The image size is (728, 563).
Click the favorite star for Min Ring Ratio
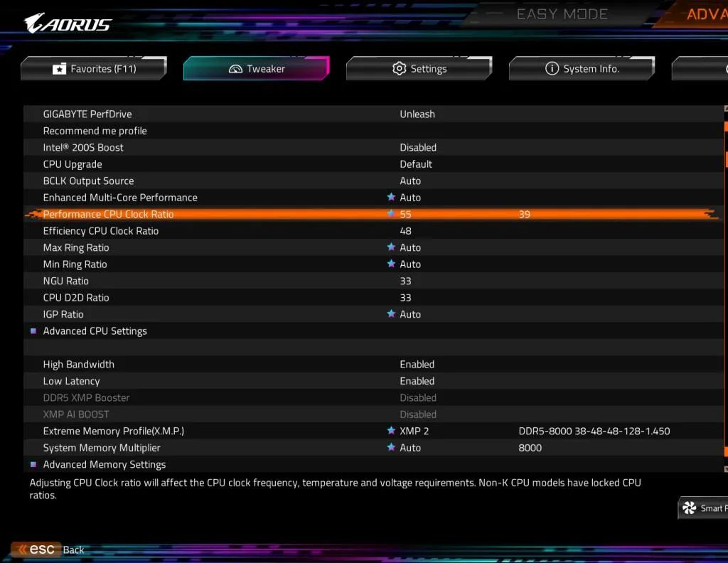click(x=391, y=264)
